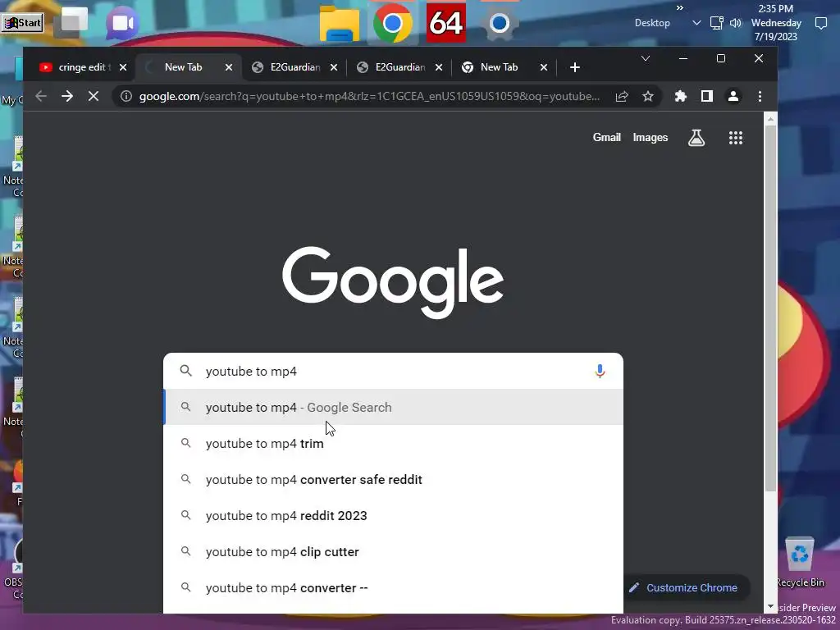This screenshot has width=840, height=630.
Task: Close the second E2Guardian tab
Action: tap(439, 67)
